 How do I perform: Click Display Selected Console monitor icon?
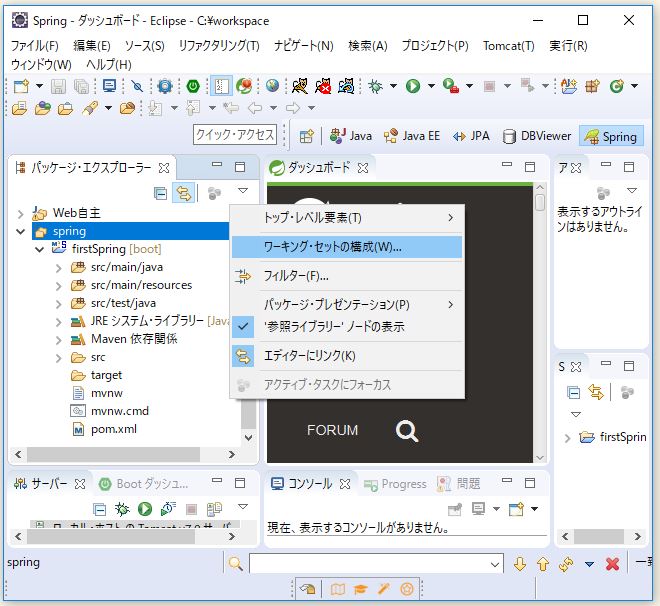tap(478, 509)
